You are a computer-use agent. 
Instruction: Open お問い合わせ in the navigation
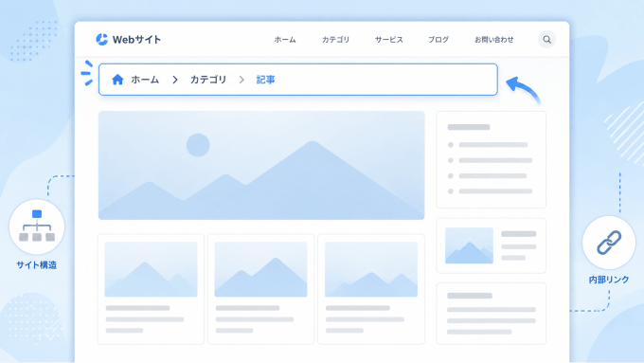click(x=494, y=40)
